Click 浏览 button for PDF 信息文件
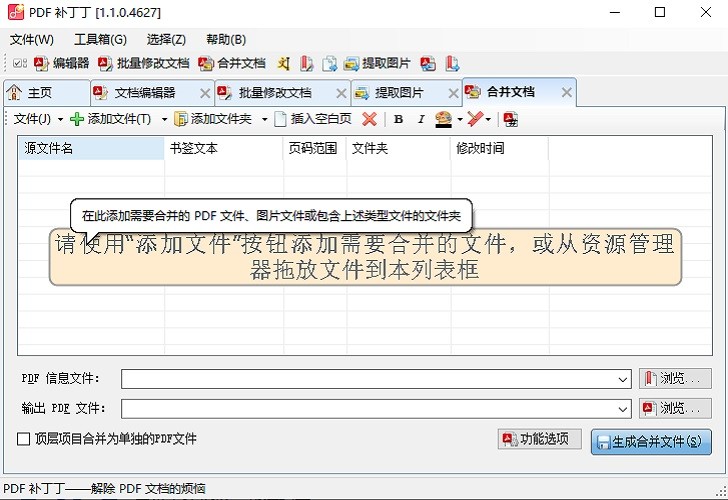This screenshot has width=728, height=500. [x=675, y=378]
